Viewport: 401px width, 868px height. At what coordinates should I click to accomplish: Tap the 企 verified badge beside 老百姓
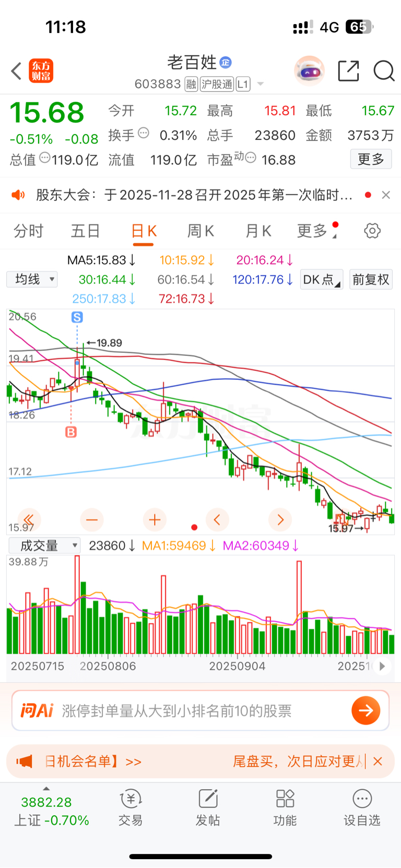point(226,63)
